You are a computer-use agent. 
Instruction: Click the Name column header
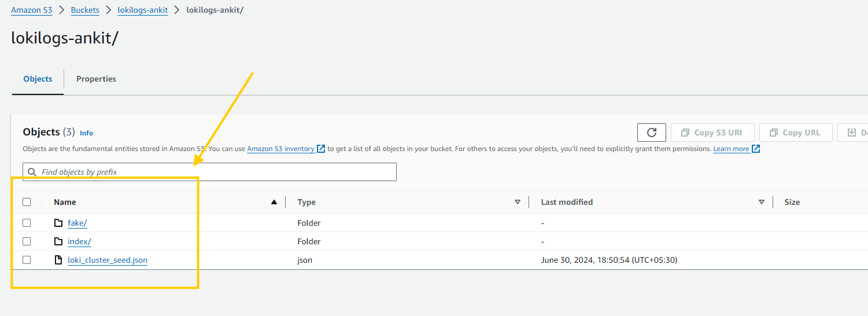click(65, 202)
